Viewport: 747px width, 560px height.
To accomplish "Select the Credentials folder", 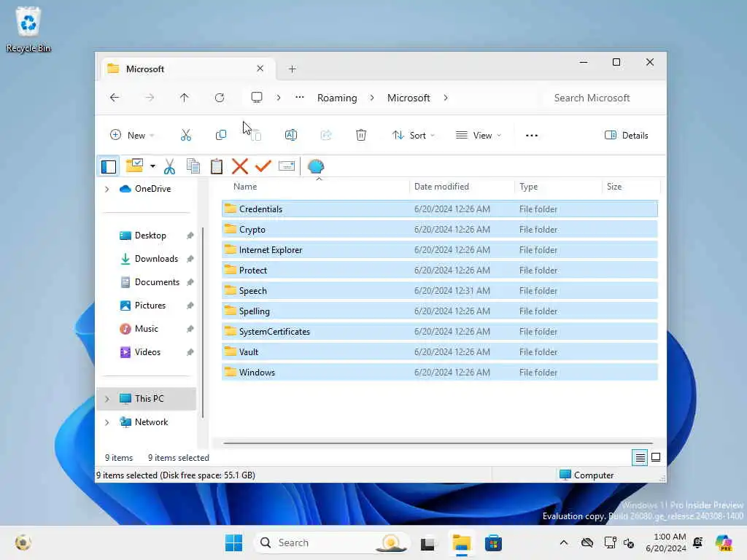I will tap(439, 209).
